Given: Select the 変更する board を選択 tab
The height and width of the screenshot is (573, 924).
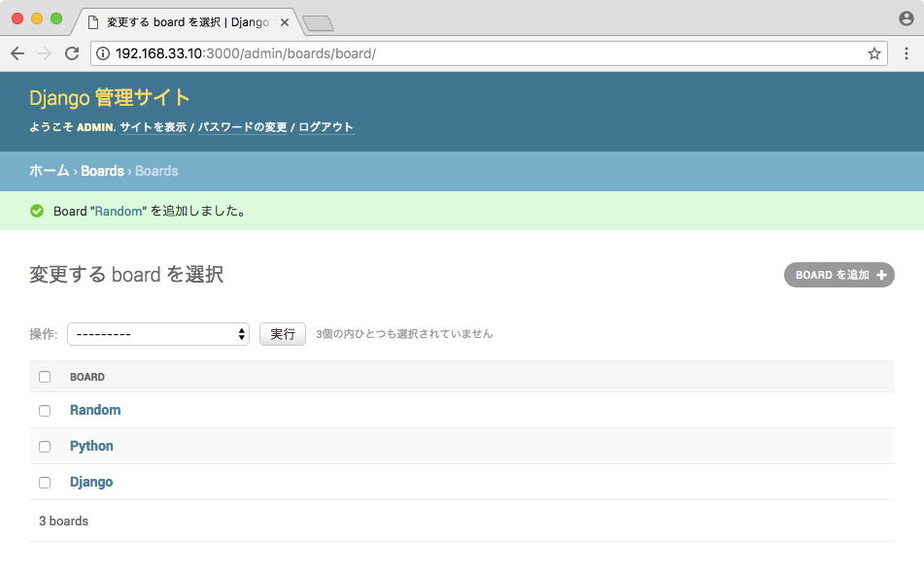Looking at the screenshot, I should coord(188,22).
